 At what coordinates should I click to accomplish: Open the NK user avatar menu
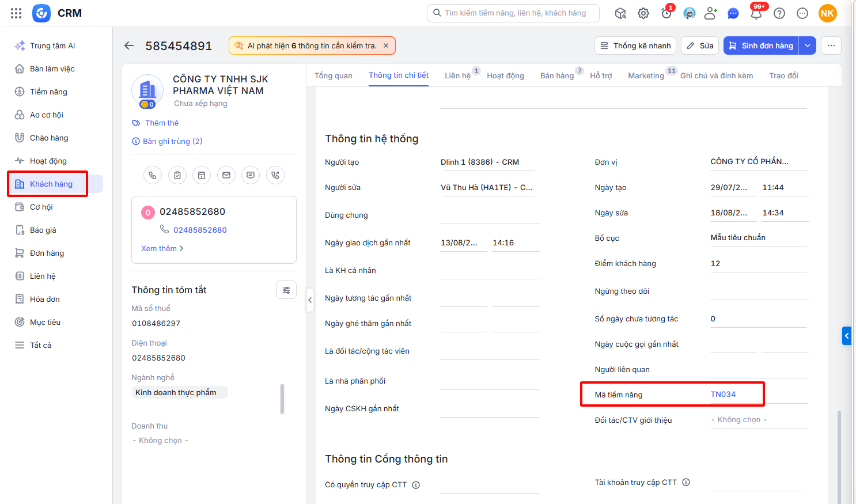[x=828, y=13]
